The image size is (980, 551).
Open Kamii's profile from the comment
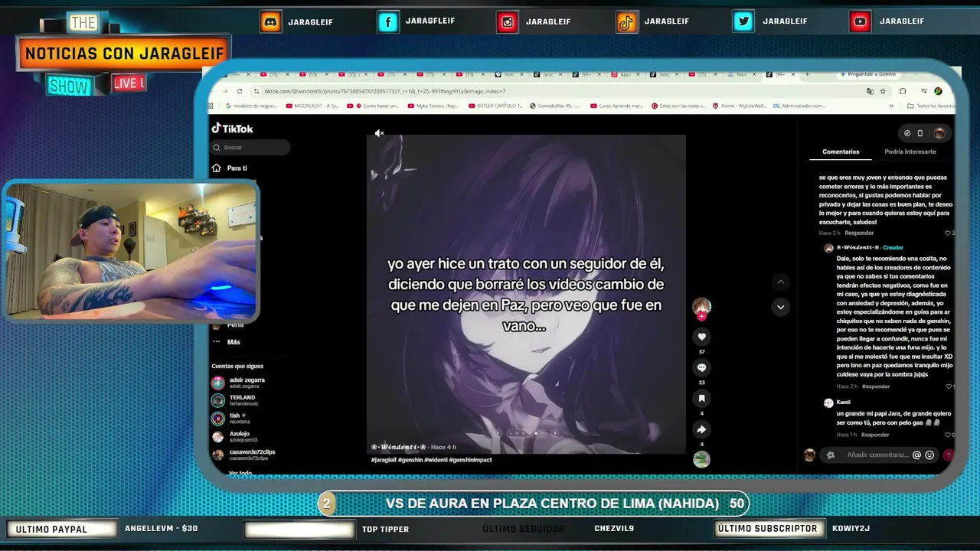[x=843, y=402]
